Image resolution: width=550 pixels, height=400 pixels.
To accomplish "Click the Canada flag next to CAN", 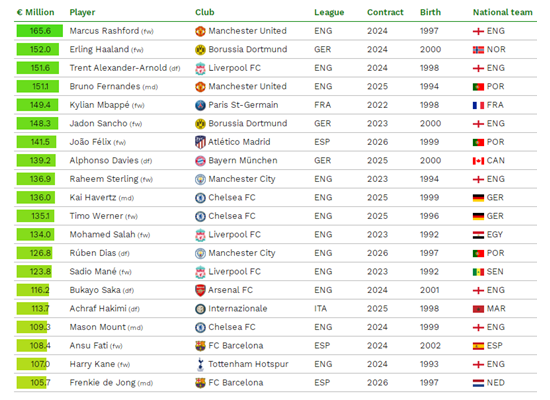I will tap(478, 161).
